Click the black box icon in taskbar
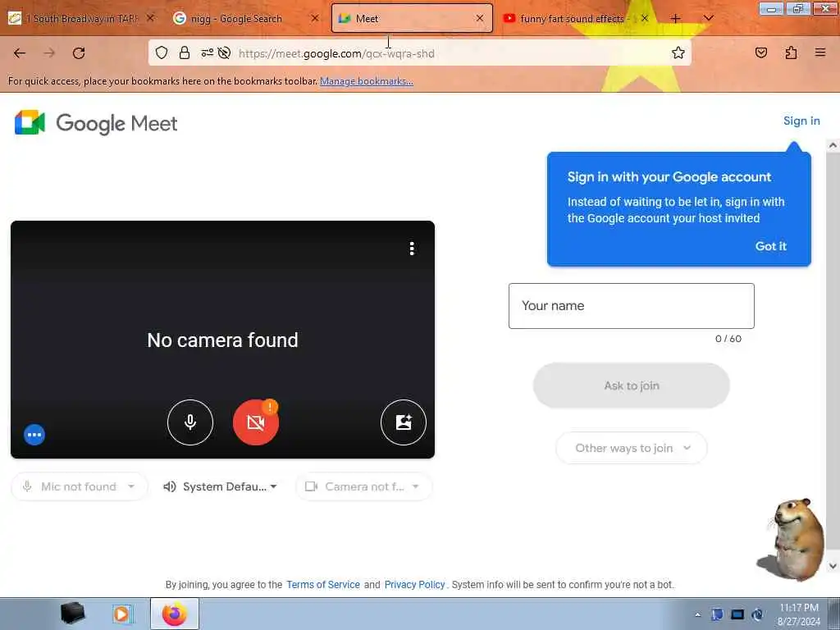The image size is (840, 630). [72, 614]
